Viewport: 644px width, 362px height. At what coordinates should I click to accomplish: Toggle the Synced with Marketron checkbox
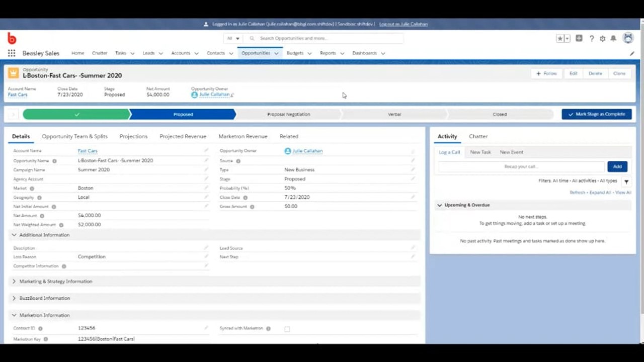pos(287,329)
